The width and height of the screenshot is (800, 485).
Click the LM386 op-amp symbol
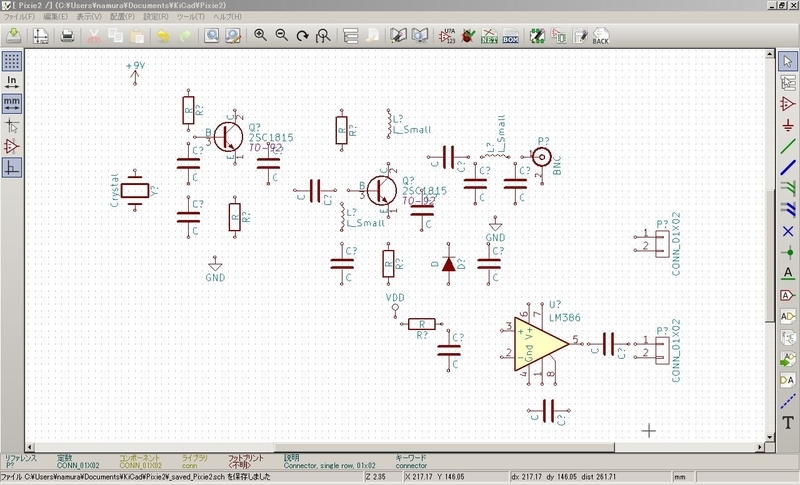point(534,343)
